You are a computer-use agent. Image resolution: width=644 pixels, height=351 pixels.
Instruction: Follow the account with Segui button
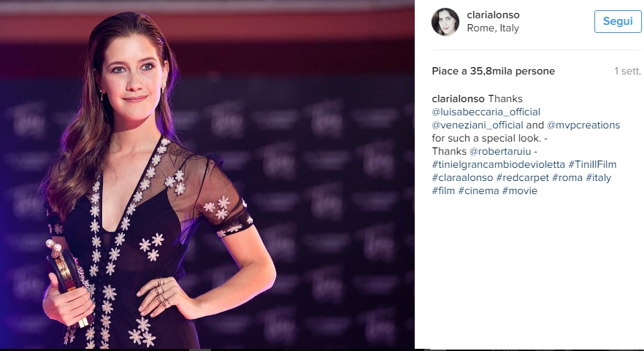click(x=618, y=21)
